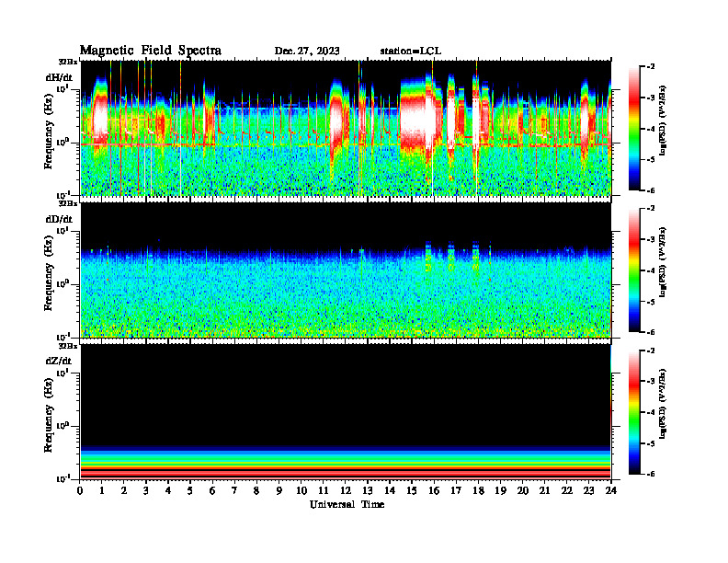Click the dZ/dt Frequency (Hz) axis label
The image size is (728, 563).
pos(49,417)
